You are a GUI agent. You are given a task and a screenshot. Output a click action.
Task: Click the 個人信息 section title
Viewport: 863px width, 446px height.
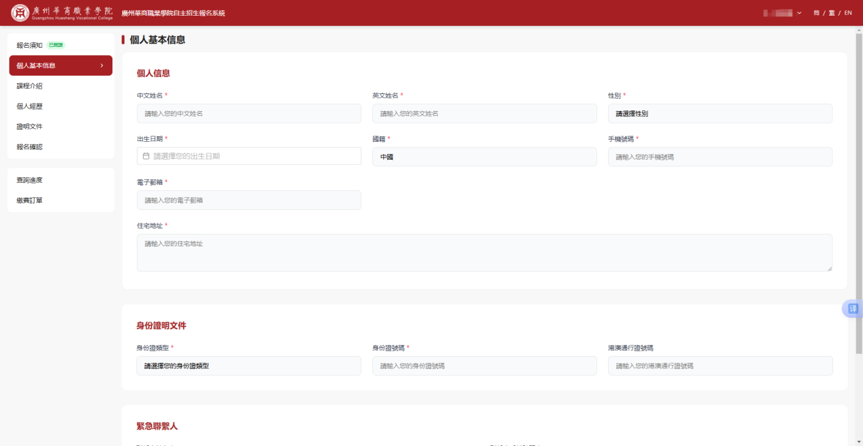[x=153, y=73]
